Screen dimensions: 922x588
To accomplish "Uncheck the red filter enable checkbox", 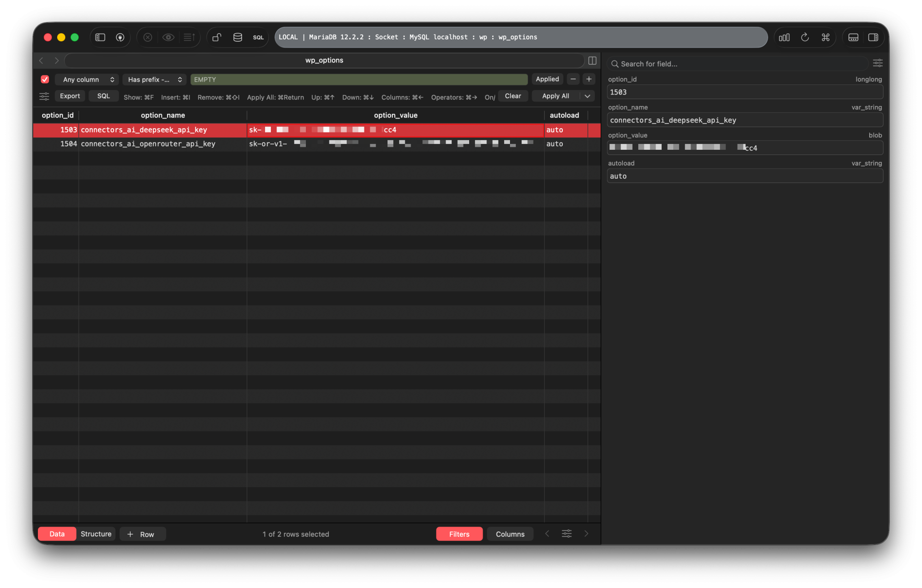I will (45, 80).
